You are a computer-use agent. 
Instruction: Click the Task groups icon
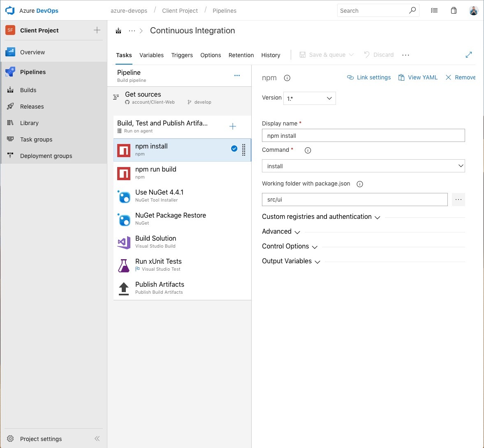click(10, 139)
